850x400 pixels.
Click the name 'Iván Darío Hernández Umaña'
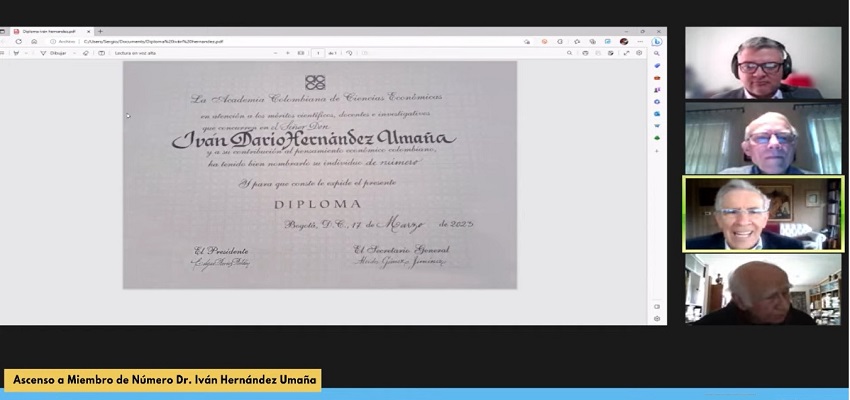click(x=314, y=139)
